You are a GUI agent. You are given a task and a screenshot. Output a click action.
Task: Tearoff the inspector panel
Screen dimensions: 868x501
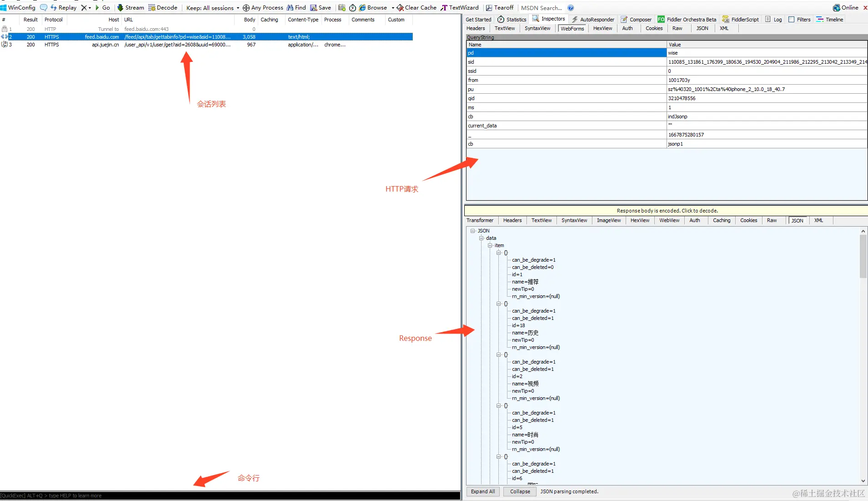[x=500, y=7]
